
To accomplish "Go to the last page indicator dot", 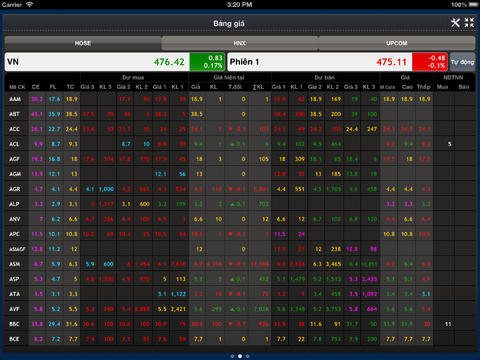I will click(x=247, y=356).
